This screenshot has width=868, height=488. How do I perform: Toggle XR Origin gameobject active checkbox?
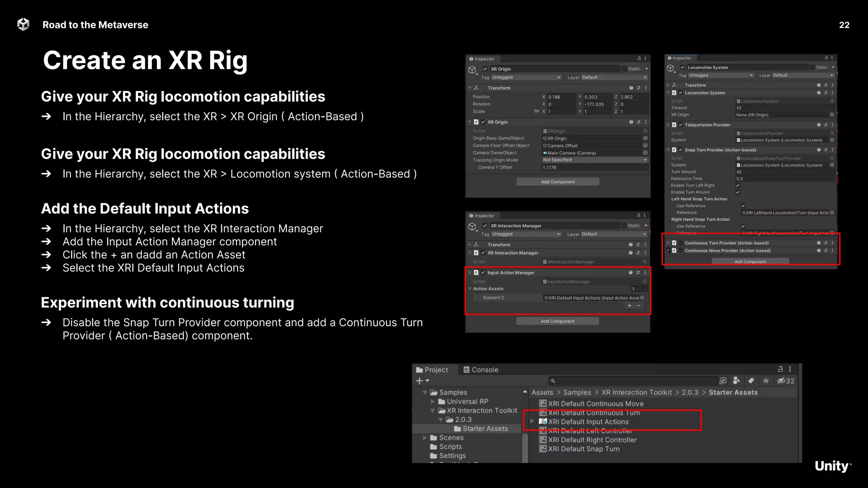pyautogui.click(x=485, y=69)
